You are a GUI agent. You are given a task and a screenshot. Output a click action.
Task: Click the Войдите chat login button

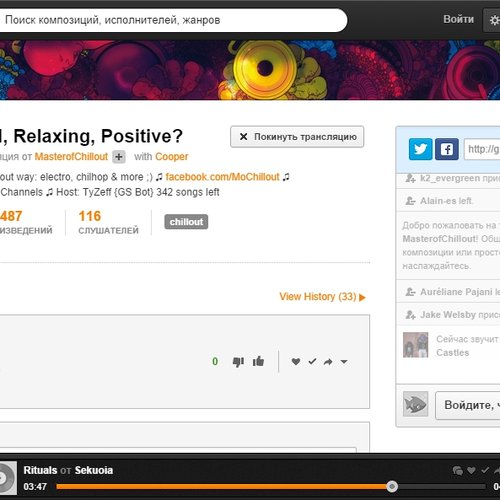tap(468, 405)
